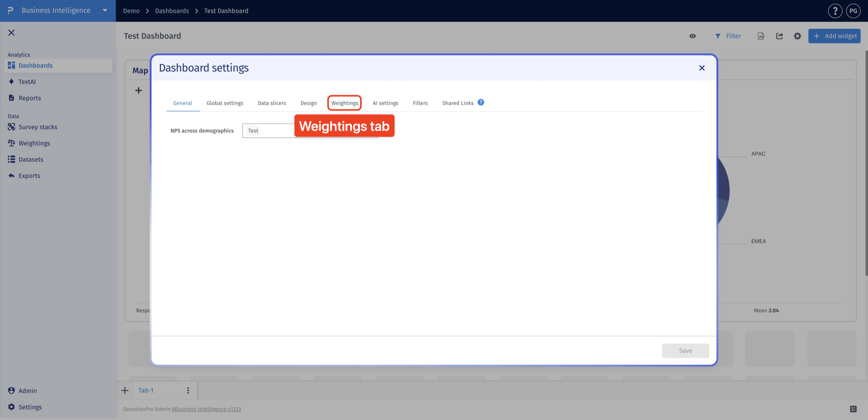Click the Add widget button
This screenshot has height=420, width=868.
[834, 36]
